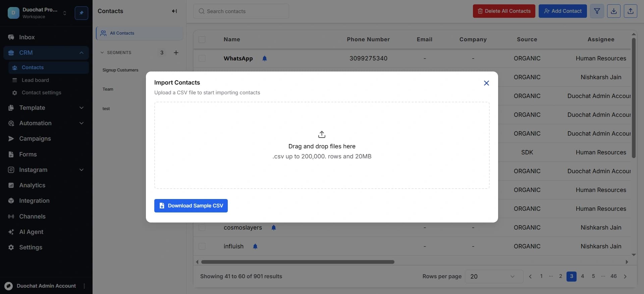Click the Template document icon
The image size is (644, 294).
point(11,108)
